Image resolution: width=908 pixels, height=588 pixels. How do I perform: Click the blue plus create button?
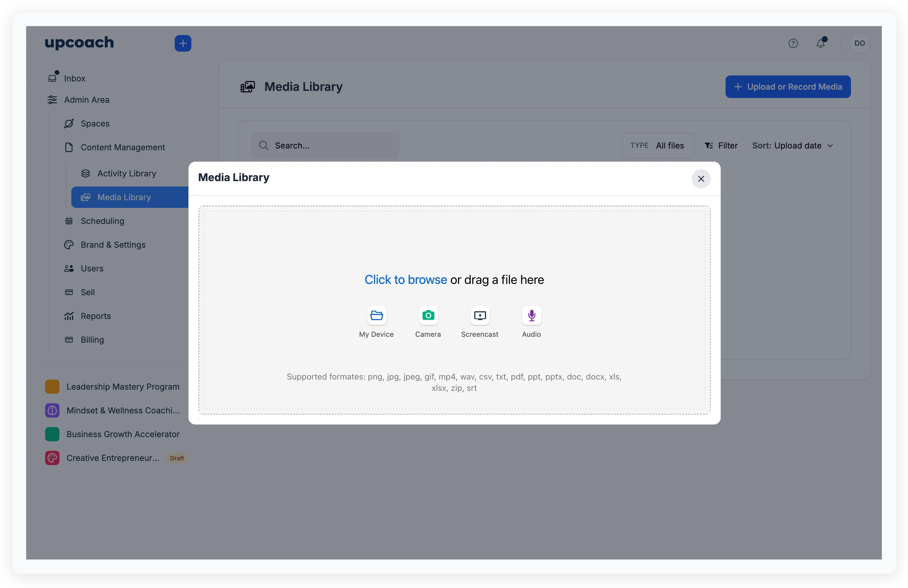[183, 43]
